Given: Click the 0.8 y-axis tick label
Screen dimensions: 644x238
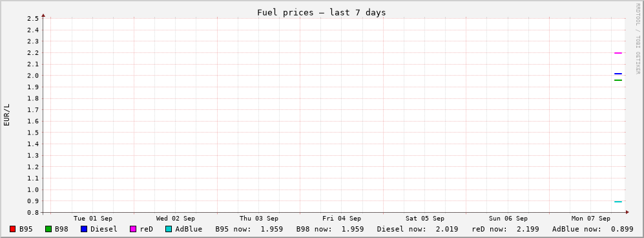Looking at the screenshot, I should point(33,213).
